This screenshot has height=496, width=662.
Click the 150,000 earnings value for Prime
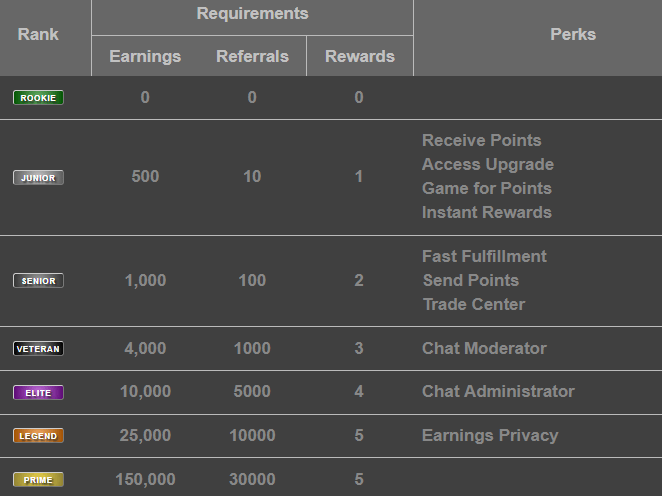145,479
